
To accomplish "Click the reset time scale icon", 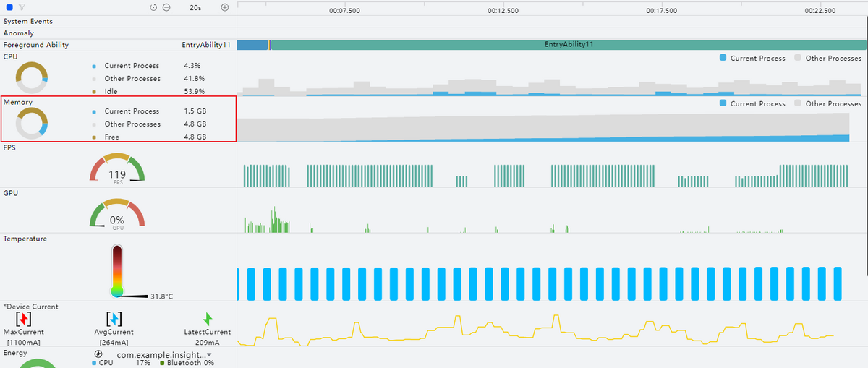I will tap(153, 7).
